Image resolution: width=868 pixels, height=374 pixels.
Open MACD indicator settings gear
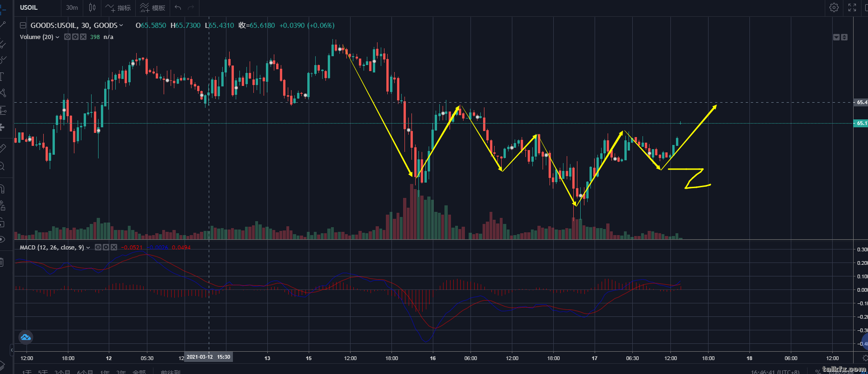point(106,247)
